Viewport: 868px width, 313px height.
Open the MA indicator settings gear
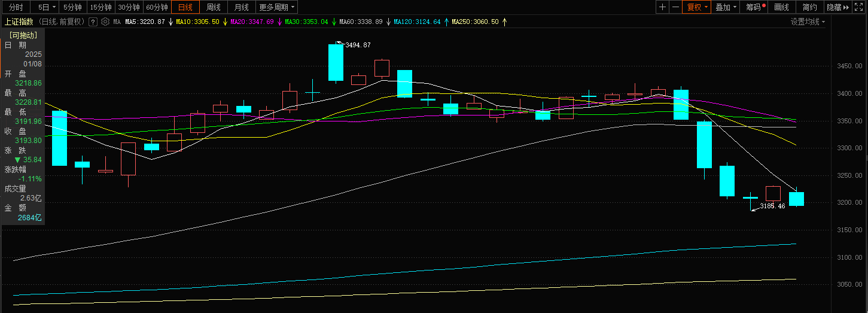(105, 22)
